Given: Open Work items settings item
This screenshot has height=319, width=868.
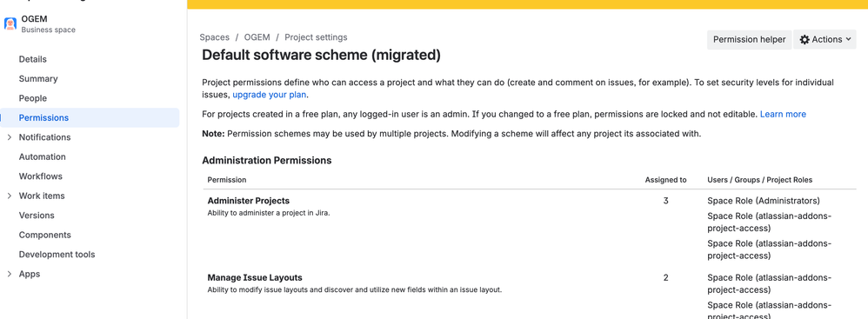Looking at the screenshot, I should 42,196.
